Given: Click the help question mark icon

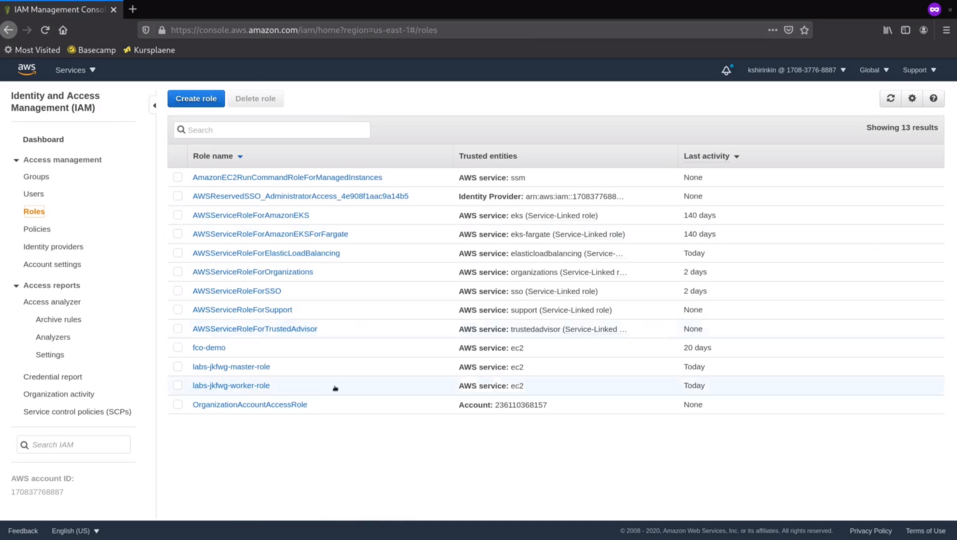Looking at the screenshot, I should [x=933, y=98].
